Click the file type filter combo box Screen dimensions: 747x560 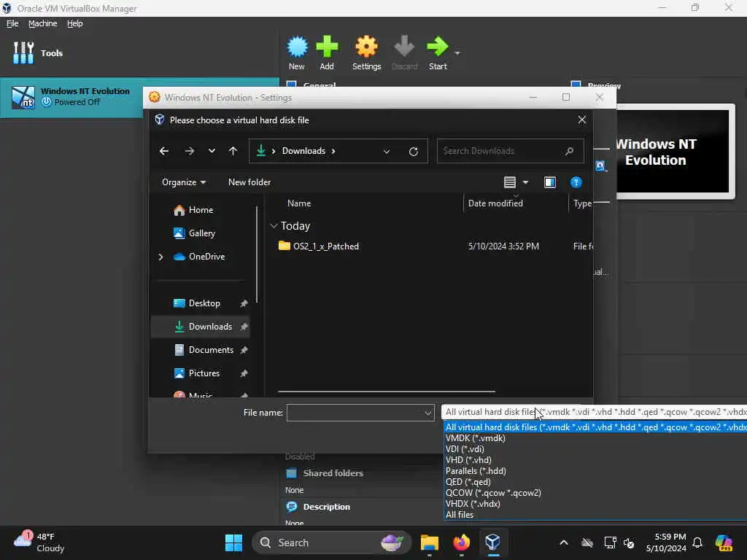point(594,412)
